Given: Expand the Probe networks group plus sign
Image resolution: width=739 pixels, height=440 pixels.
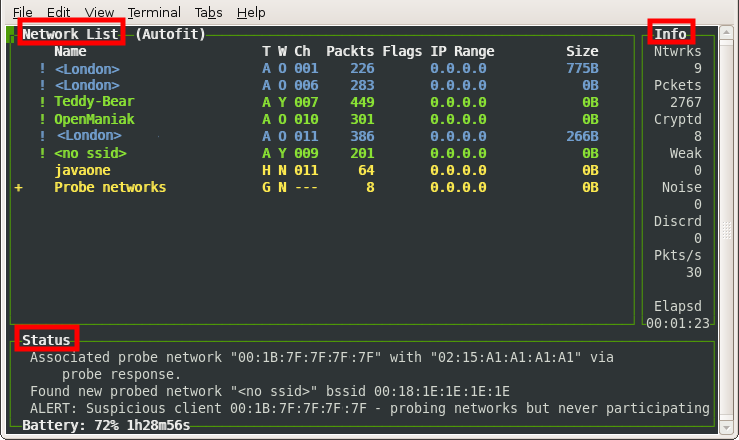Looking at the screenshot, I should tap(18, 187).
